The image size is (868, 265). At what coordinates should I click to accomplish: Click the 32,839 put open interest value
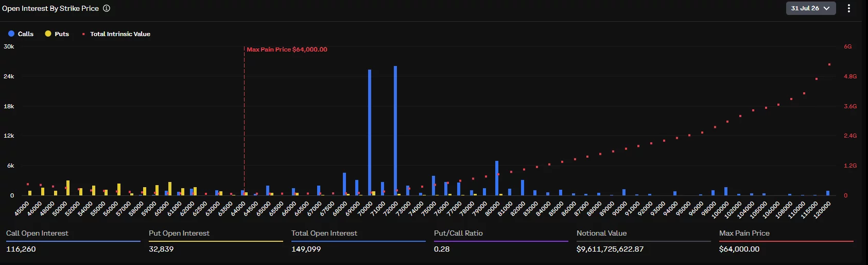(x=161, y=249)
